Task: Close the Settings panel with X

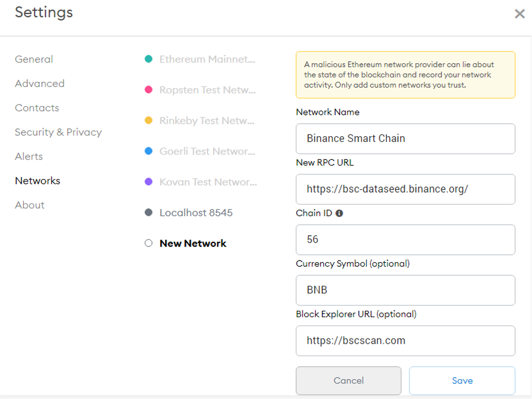Action: pyautogui.click(x=520, y=14)
